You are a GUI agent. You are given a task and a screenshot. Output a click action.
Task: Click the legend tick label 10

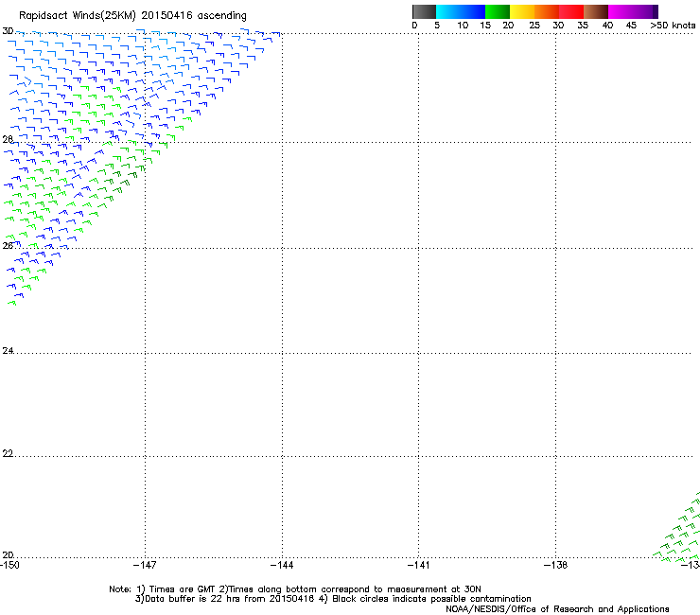coord(463,26)
